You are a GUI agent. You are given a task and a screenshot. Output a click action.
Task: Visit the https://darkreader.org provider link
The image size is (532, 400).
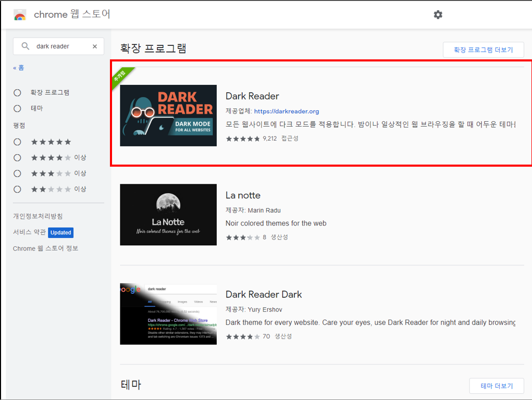coord(287,111)
